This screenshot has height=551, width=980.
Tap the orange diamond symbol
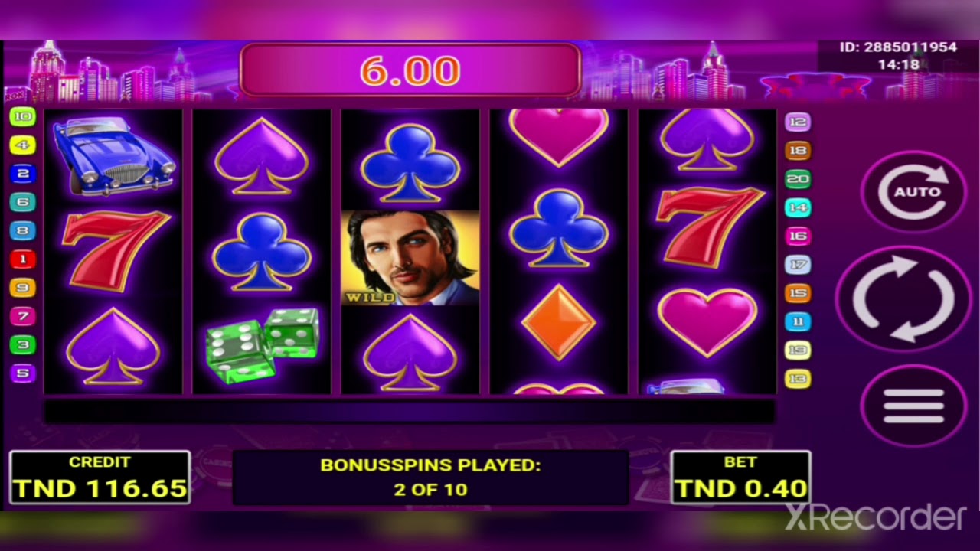[x=559, y=322]
